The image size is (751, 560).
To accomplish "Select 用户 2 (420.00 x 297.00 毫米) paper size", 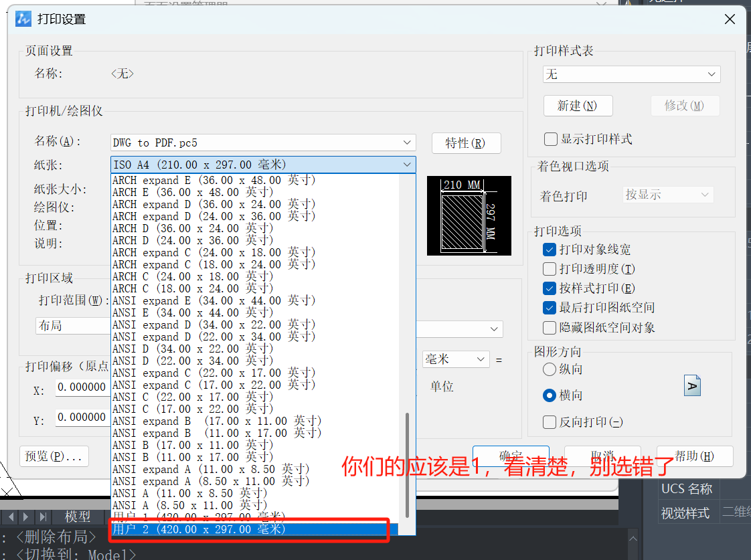I will coord(248,529).
